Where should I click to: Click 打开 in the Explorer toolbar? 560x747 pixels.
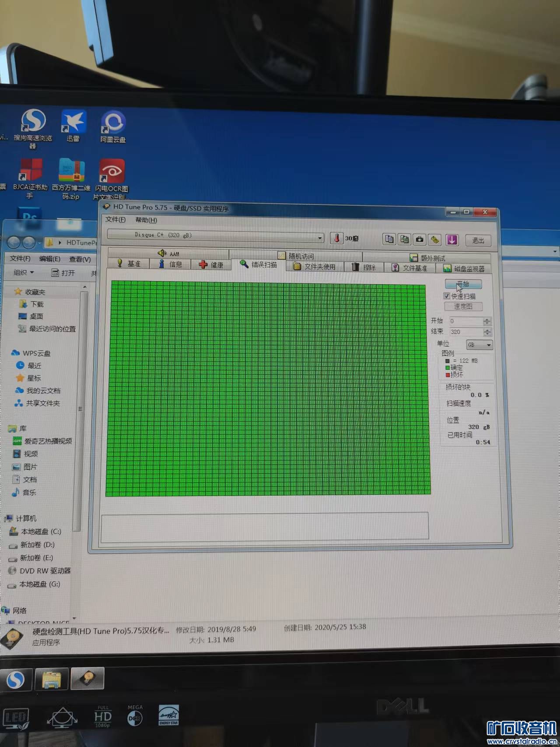click(x=63, y=273)
